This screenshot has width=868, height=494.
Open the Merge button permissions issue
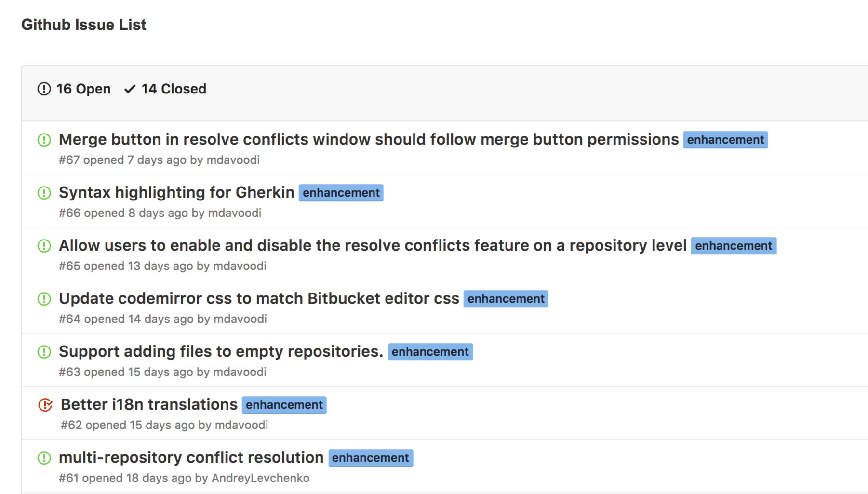(368, 139)
